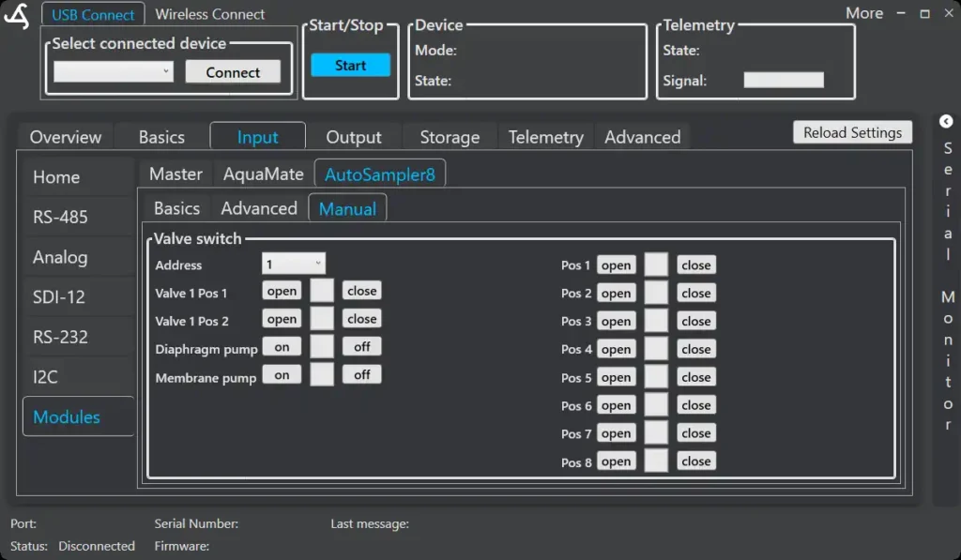Image resolution: width=961 pixels, height=560 pixels.
Task: Open the Pos 8 valve
Action: (x=616, y=462)
